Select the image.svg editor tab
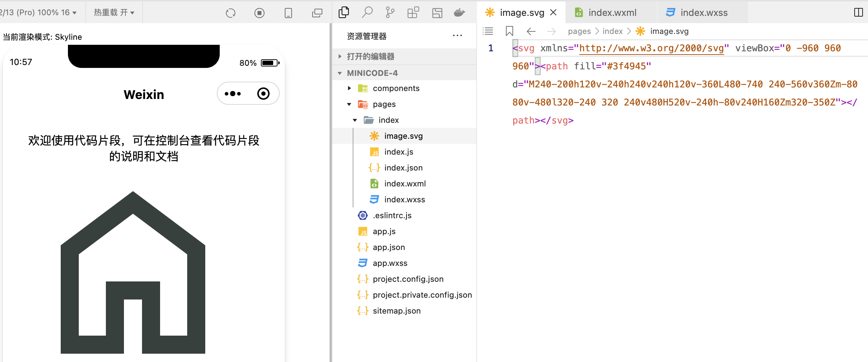868x362 pixels. [x=521, y=13]
